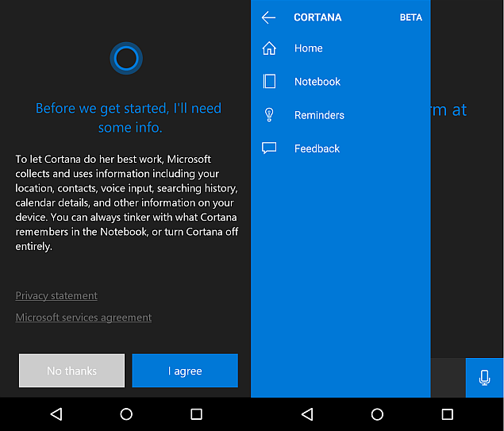
Task: Open the Home menu item
Action: (308, 48)
